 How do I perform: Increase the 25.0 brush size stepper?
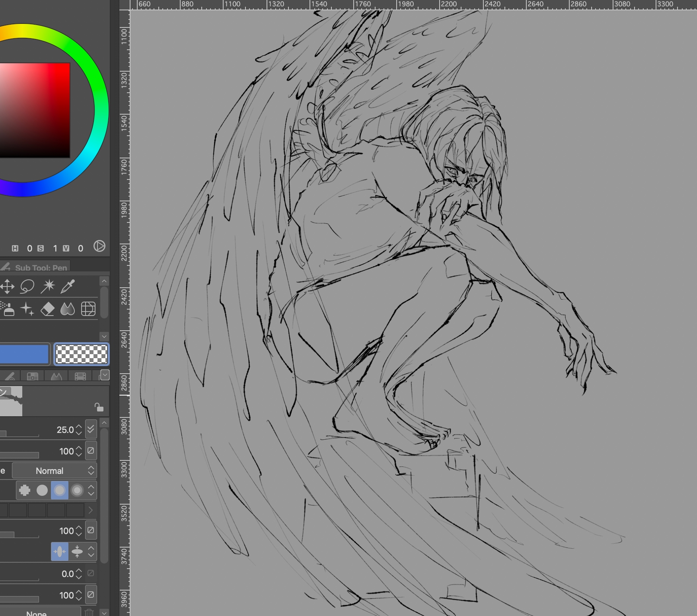pyautogui.click(x=79, y=427)
